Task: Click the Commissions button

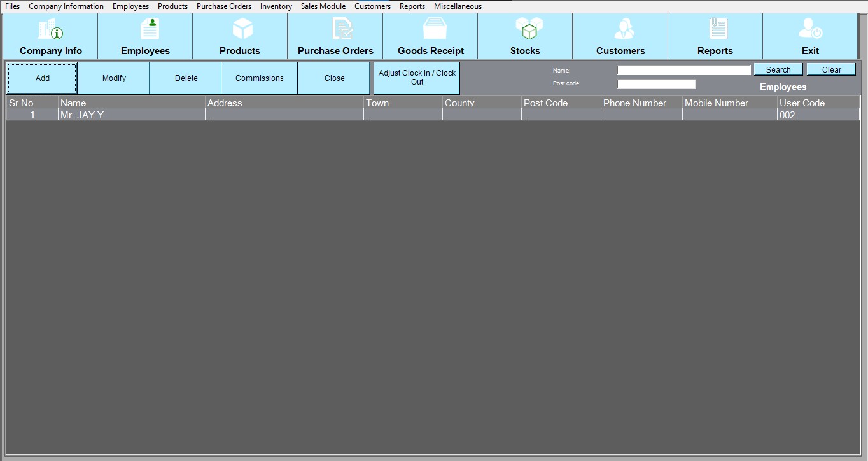Action: [259, 78]
